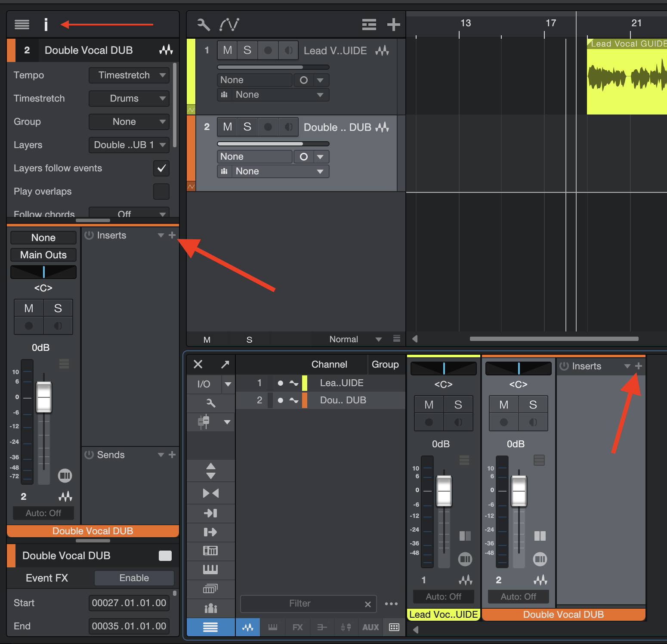Click the plus icon to add a new track
Screen dimensions: 667x644
coord(393,25)
